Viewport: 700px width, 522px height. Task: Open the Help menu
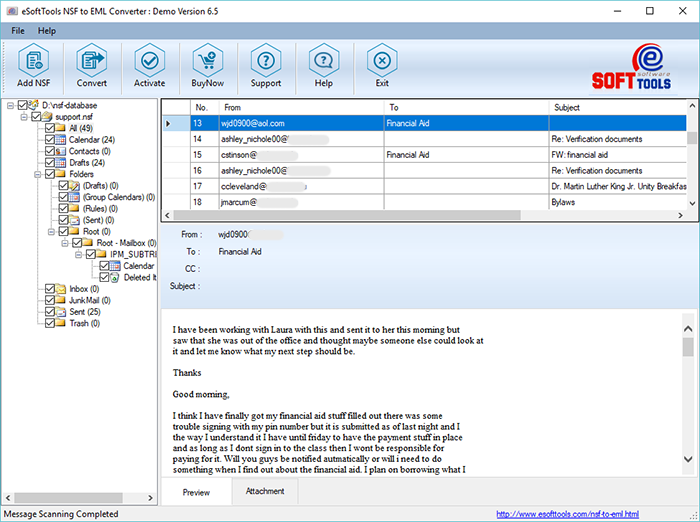pos(47,31)
